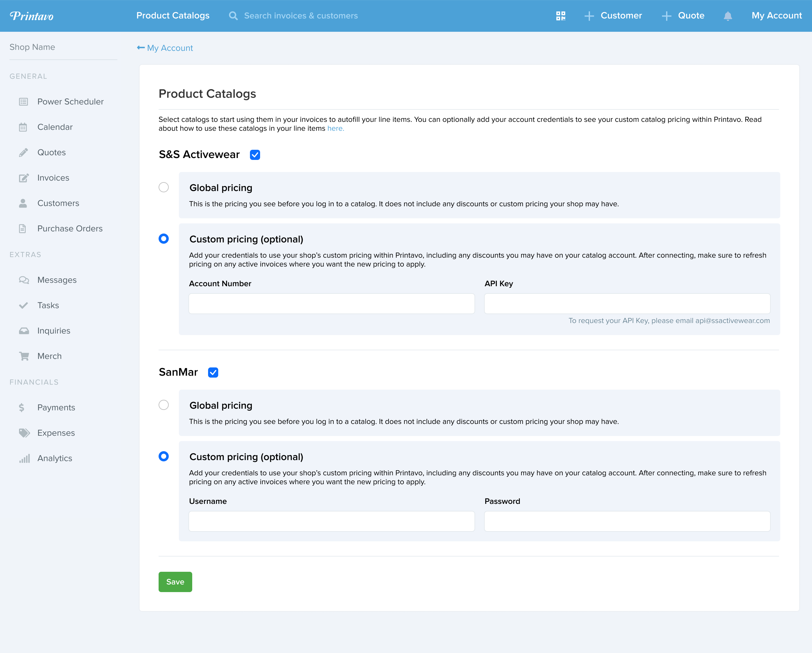The image size is (812, 653).
Task: Open Purchase Orders page
Action: click(x=70, y=229)
